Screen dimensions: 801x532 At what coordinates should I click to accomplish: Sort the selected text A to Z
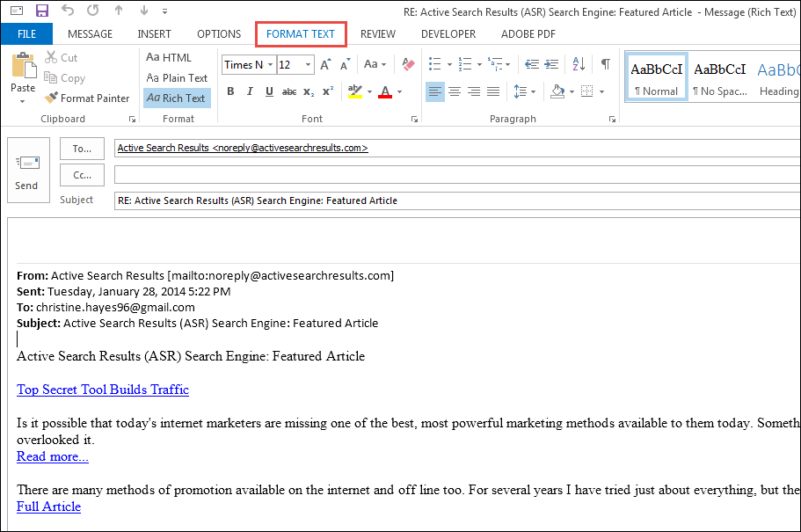coord(579,64)
